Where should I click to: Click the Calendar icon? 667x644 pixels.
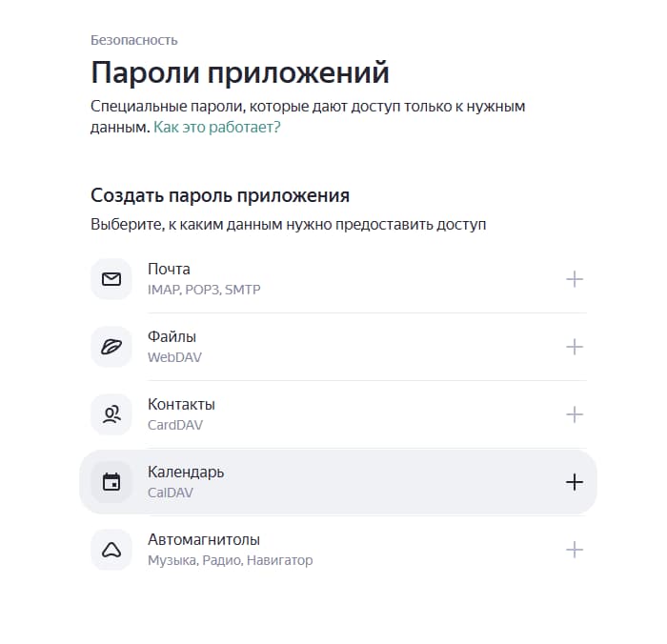tap(111, 482)
